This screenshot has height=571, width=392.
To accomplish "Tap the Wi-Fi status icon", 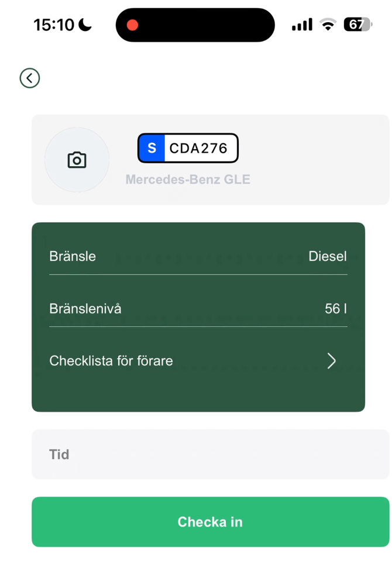I will [328, 25].
